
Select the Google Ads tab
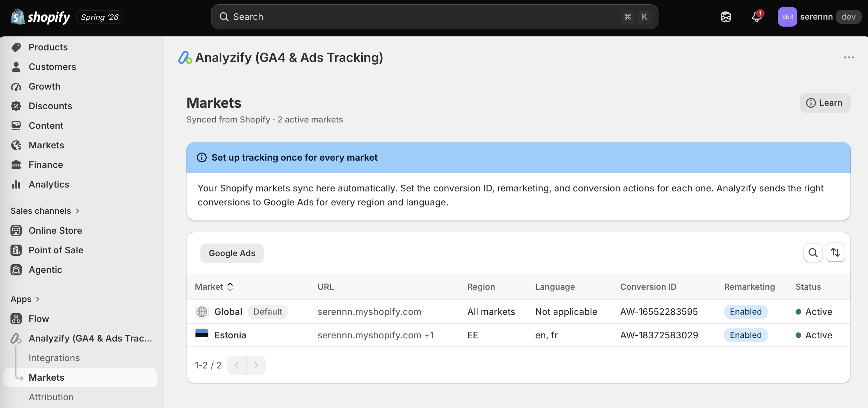[232, 253]
